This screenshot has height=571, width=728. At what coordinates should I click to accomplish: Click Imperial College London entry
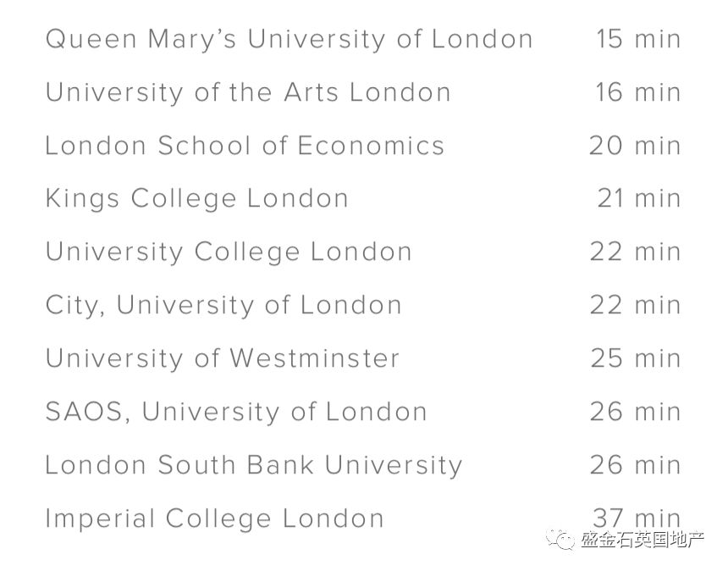[x=214, y=518]
